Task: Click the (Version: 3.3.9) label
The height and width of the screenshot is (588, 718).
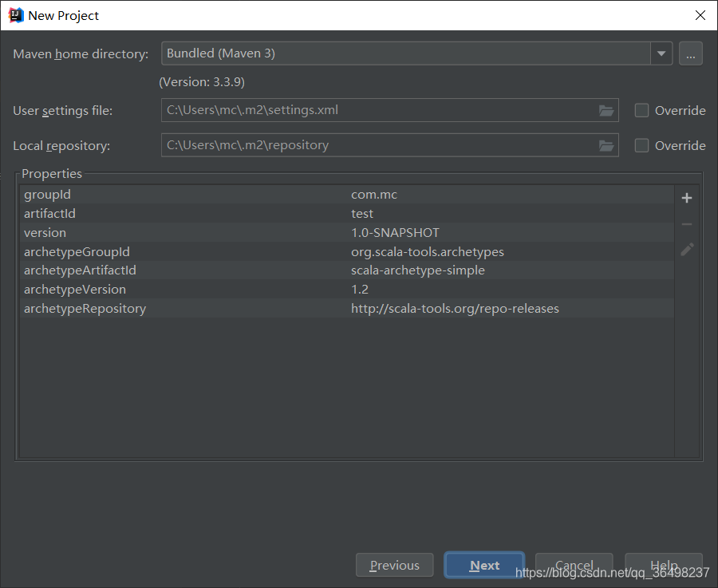Action: pos(202,82)
